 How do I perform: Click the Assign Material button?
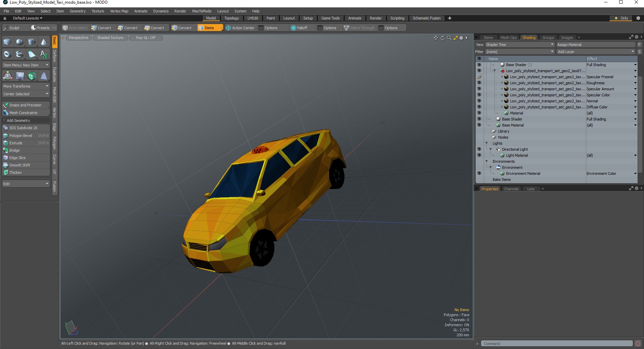pos(596,45)
